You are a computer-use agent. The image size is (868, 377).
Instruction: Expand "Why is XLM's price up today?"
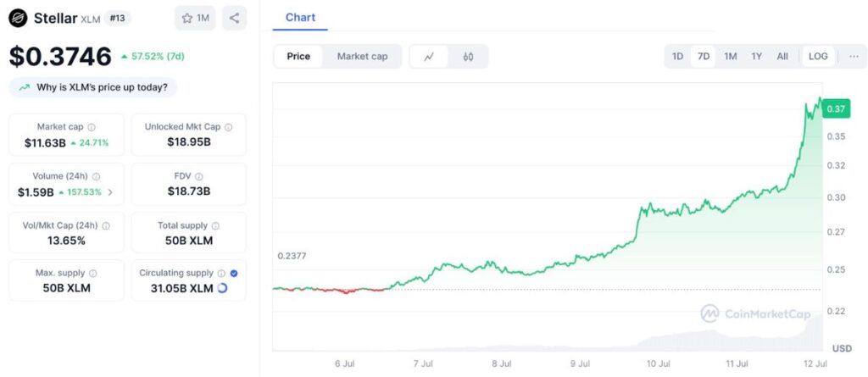click(93, 86)
